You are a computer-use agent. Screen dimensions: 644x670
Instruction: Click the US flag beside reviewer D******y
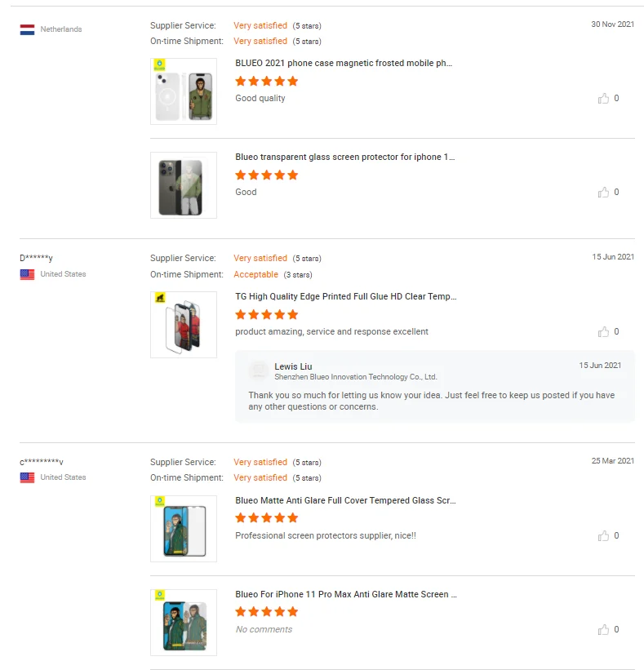(x=27, y=274)
